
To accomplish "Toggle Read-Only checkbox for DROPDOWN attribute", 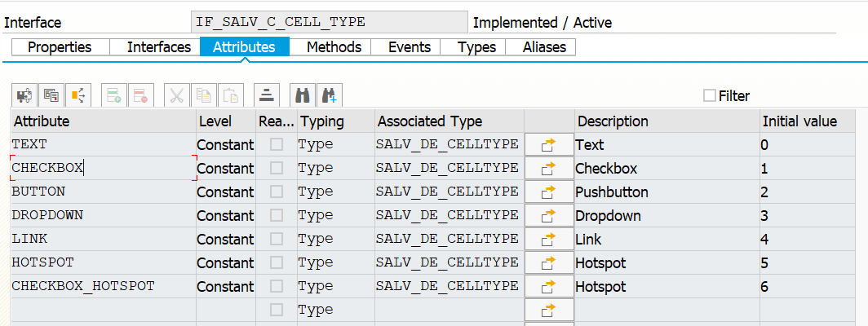I will click(277, 216).
